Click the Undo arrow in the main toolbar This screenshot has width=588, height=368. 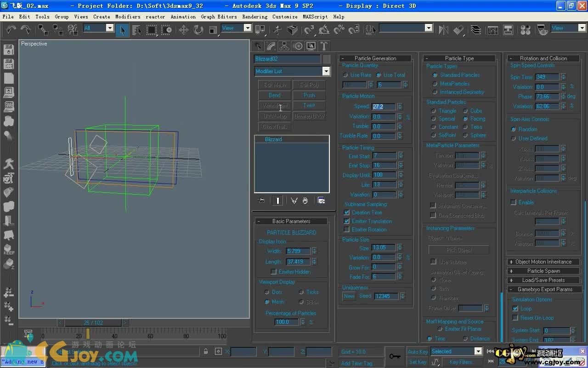11,30
